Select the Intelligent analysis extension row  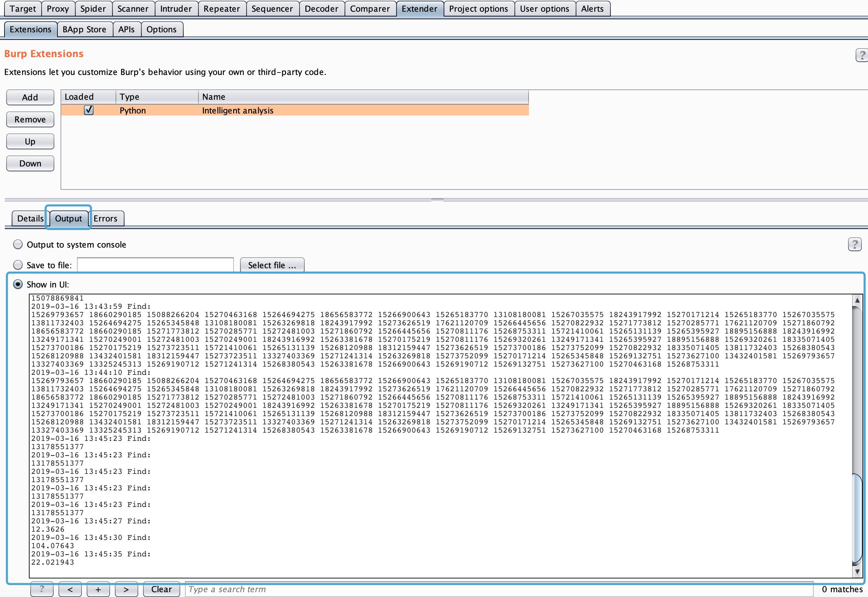click(x=295, y=110)
